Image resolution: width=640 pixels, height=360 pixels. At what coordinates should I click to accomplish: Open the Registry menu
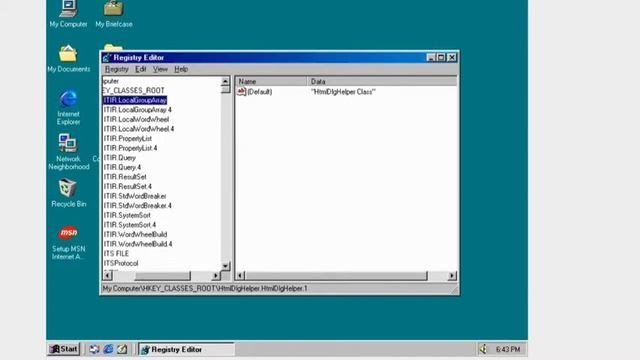coord(117,69)
